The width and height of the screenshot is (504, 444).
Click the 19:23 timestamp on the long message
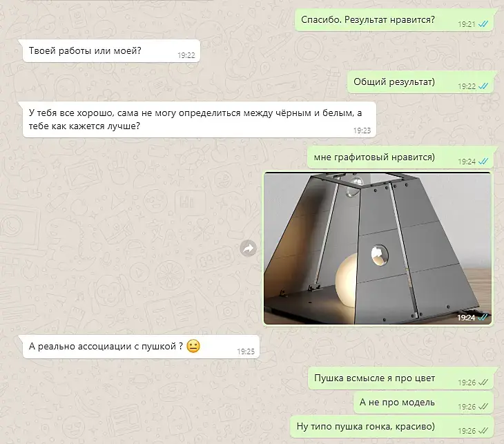tap(362, 131)
